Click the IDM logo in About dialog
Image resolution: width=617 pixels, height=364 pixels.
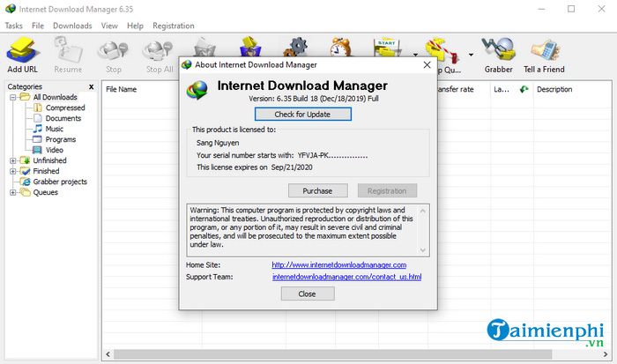click(x=197, y=90)
